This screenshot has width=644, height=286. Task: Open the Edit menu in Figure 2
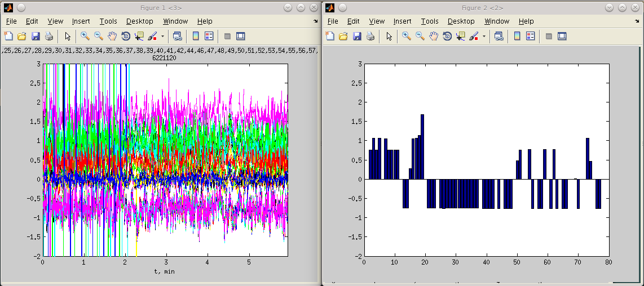353,21
